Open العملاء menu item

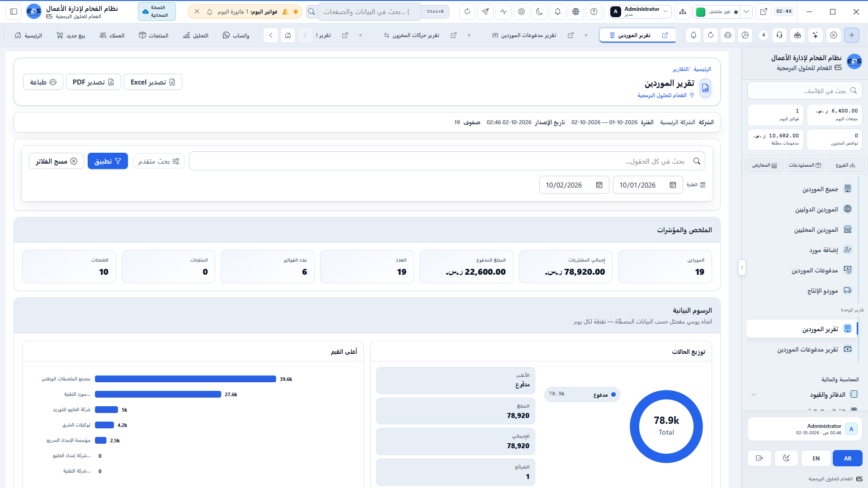pos(112,35)
